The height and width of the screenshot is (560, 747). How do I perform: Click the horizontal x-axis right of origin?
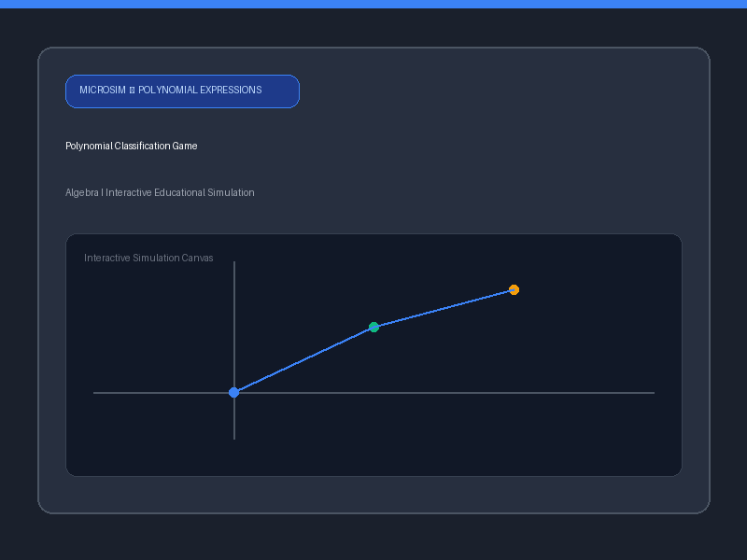(x=447, y=393)
